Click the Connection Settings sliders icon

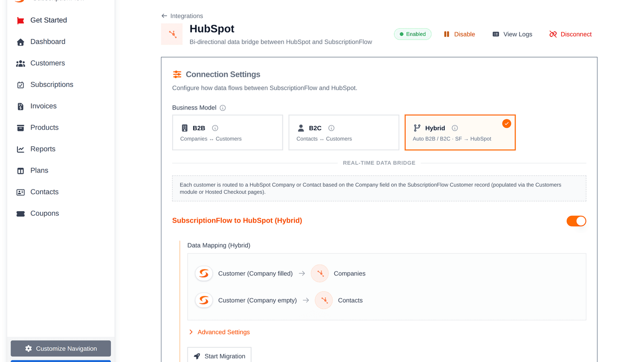pyautogui.click(x=177, y=75)
